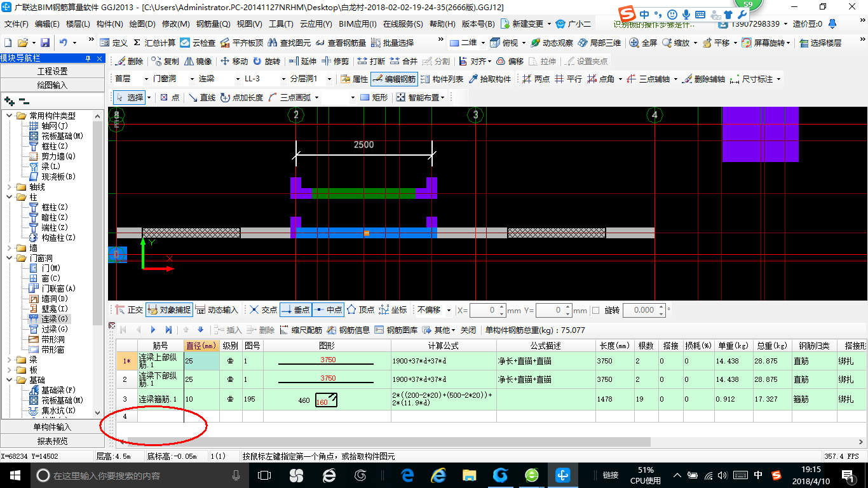Image resolution: width=868 pixels, height=488 pixels.
Task: Click the 直线 line draw tool
Action: click(x=201, y=97)
